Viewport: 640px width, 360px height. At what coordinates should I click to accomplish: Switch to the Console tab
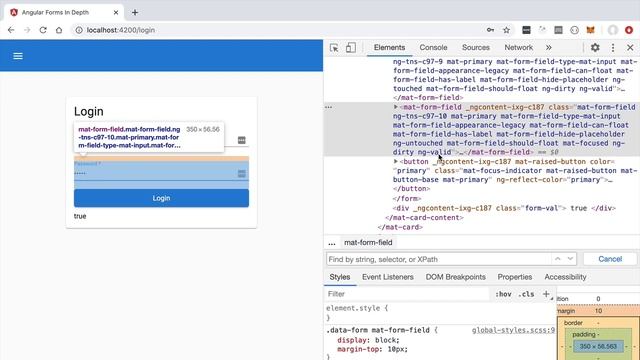coord(433,48)
